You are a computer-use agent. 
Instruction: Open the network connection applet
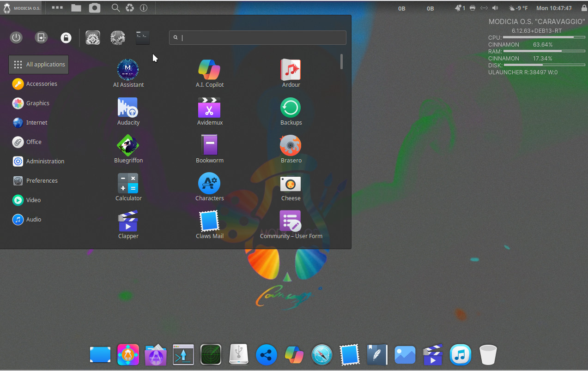pos(484,8)
